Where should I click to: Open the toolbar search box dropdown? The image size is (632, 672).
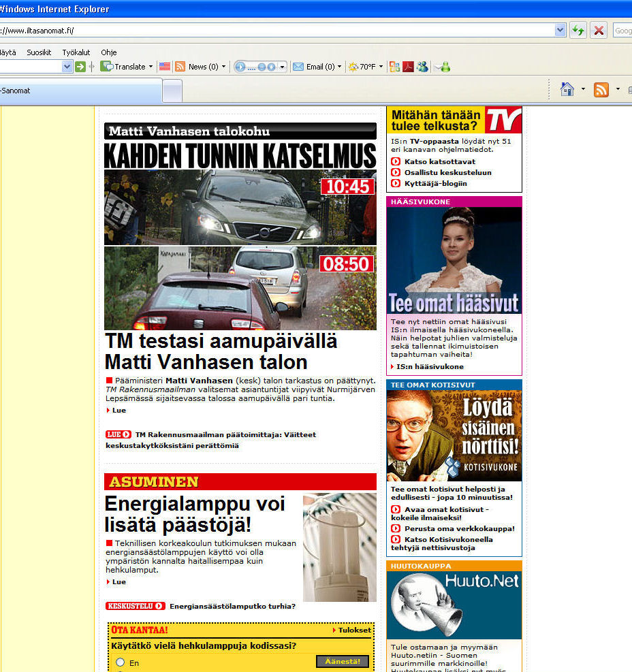67,67
